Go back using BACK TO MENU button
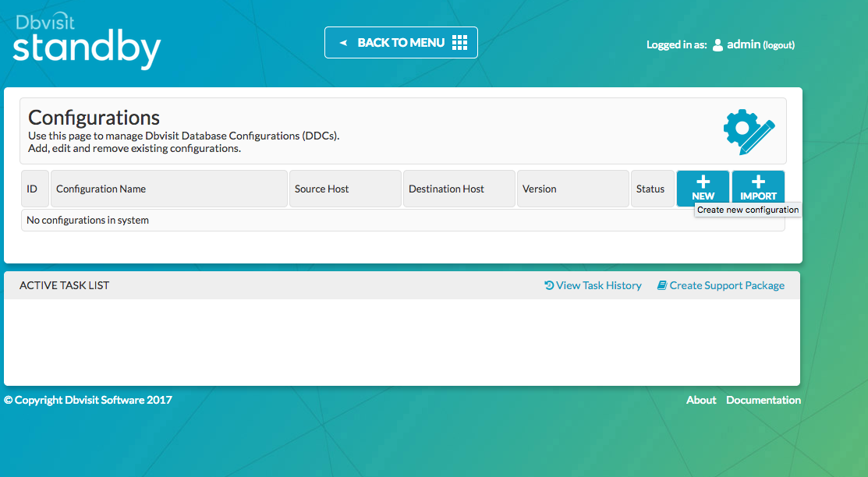868x477 pixels. tap(401, 43)
